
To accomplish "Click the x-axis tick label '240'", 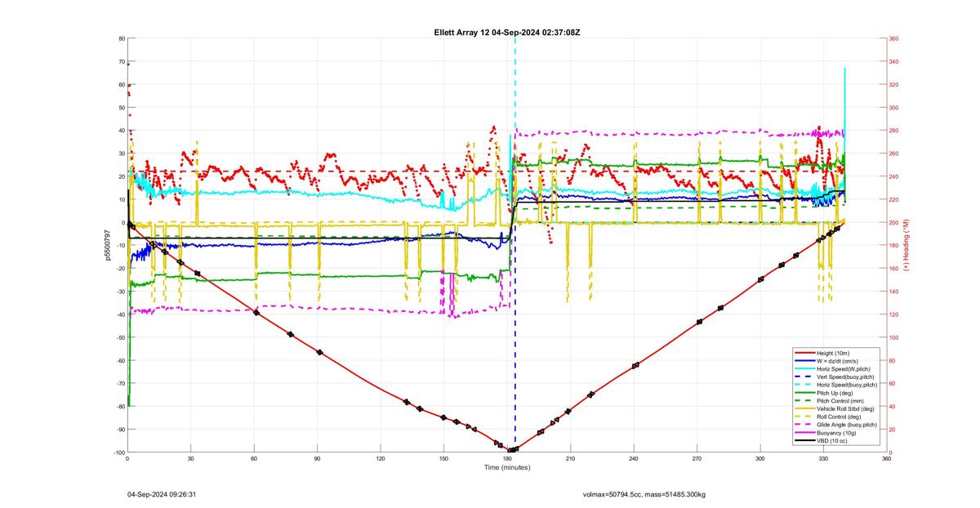I will coord(634,459).
